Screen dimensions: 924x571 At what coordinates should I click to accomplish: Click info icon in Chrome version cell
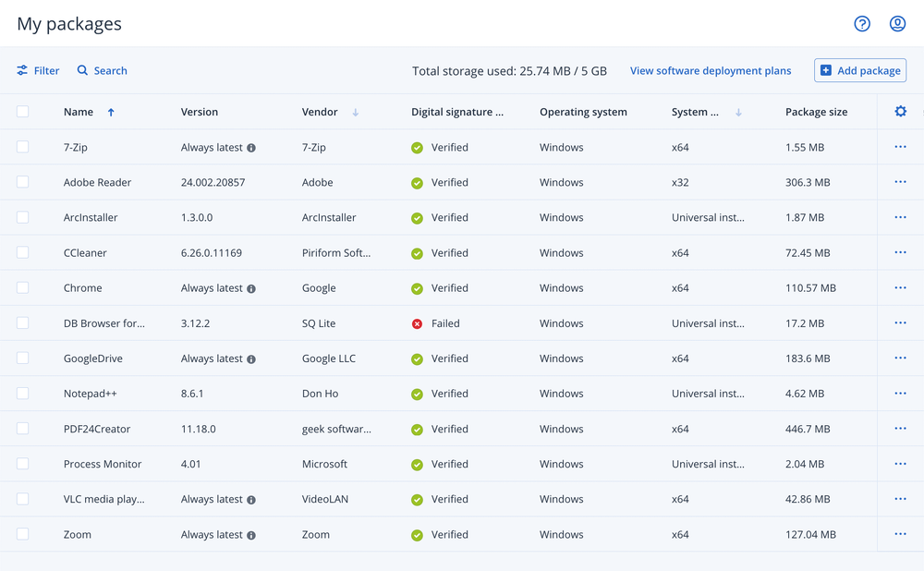[x=251, y=289]
